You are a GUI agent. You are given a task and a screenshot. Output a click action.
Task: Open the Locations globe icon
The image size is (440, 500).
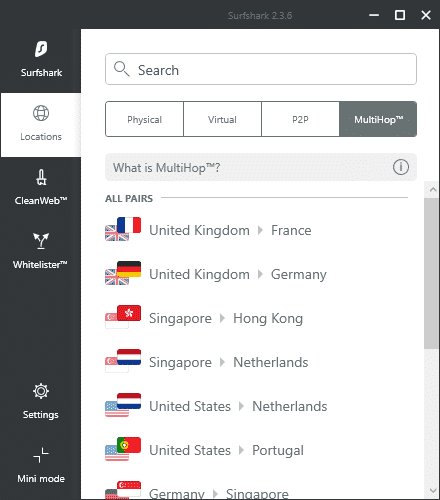click(41, 113)
